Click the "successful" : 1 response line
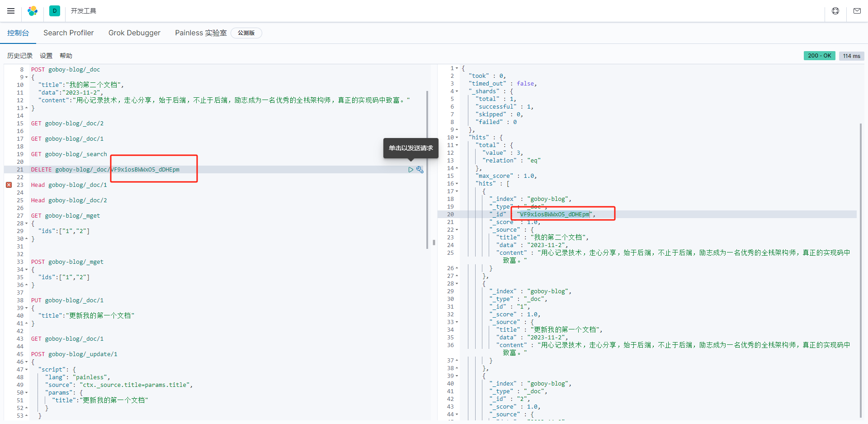 coord(505,107)
